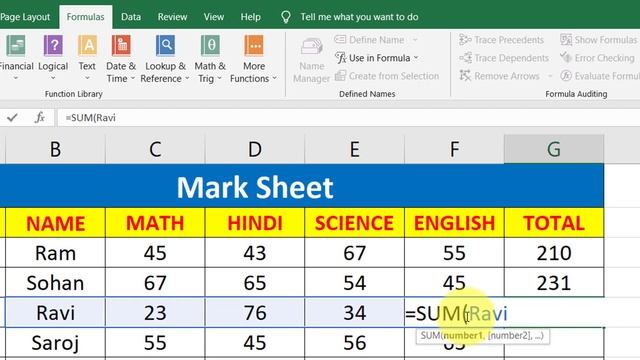Open the Use in Formula dropdown
The image size is (640, 360).
coord(376,58)
